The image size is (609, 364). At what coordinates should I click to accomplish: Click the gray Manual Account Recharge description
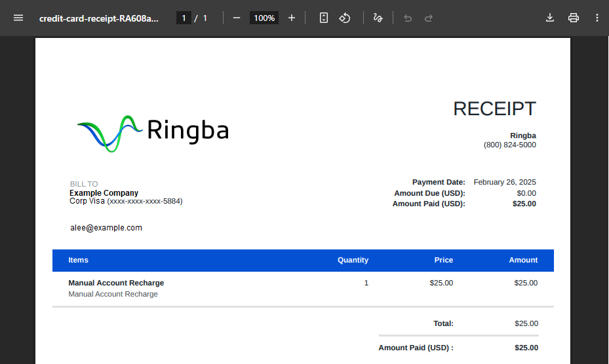click(113, 294)
